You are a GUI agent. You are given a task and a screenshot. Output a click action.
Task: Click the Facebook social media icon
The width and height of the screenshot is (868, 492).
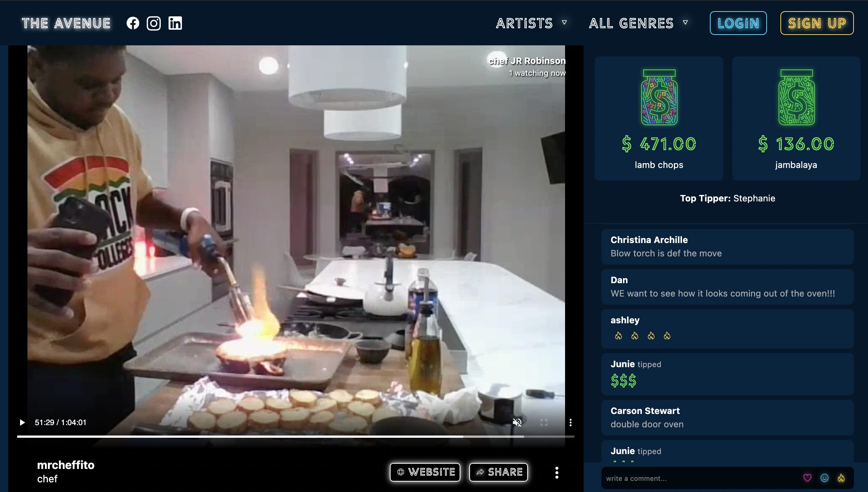tap(132, 23)
